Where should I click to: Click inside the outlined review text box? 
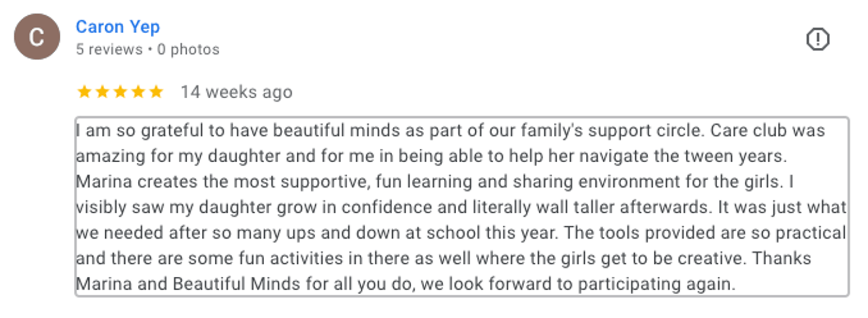tap(461, 207)
